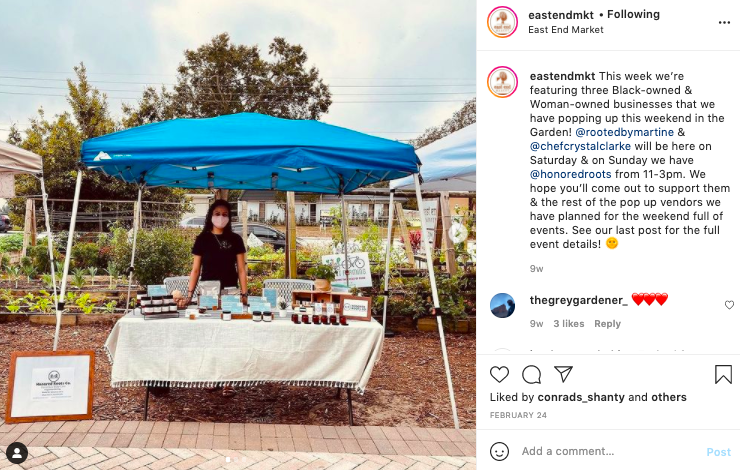Visit @chefcrystalclarke profile

click(x=580, y=146)
